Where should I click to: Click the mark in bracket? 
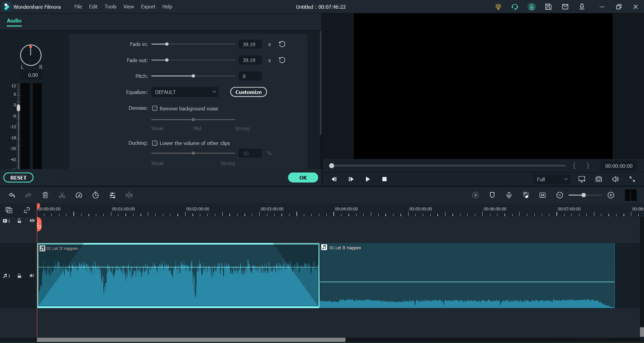[574, 166]
